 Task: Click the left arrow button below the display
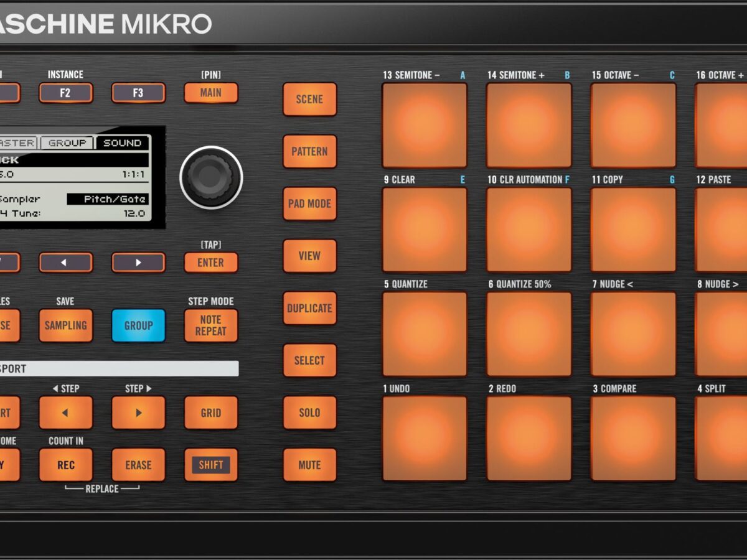[65, 263]
